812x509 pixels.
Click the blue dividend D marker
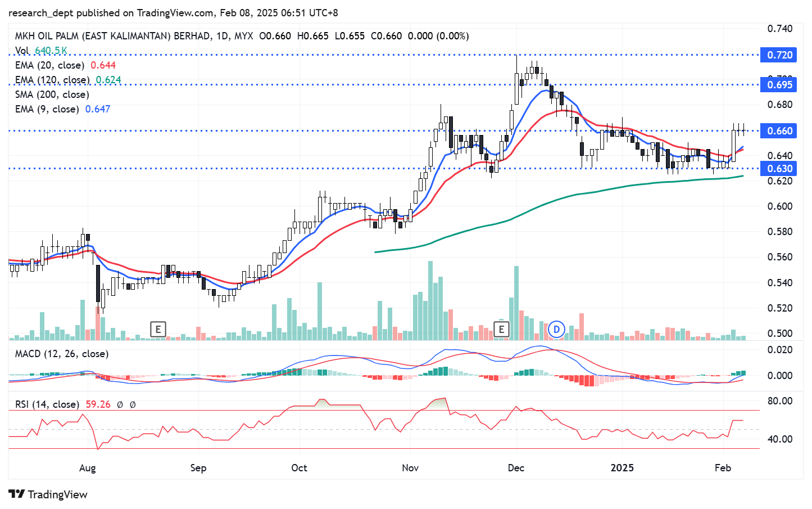coord(556,329)
